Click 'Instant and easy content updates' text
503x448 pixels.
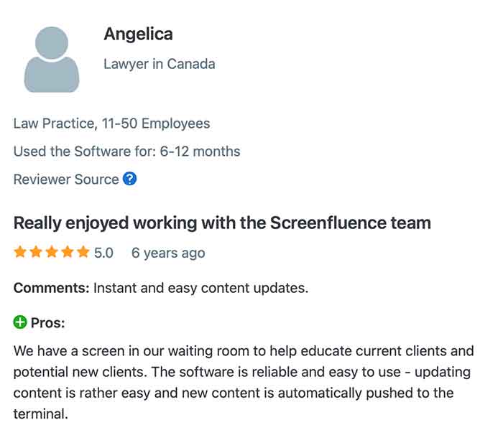coord(201,289)
